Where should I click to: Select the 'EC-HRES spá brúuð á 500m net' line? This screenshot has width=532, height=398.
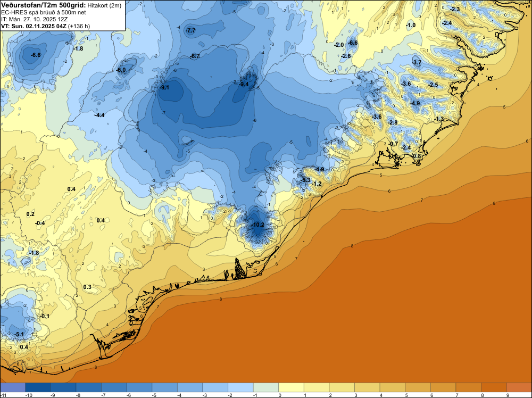pos(43,12)
